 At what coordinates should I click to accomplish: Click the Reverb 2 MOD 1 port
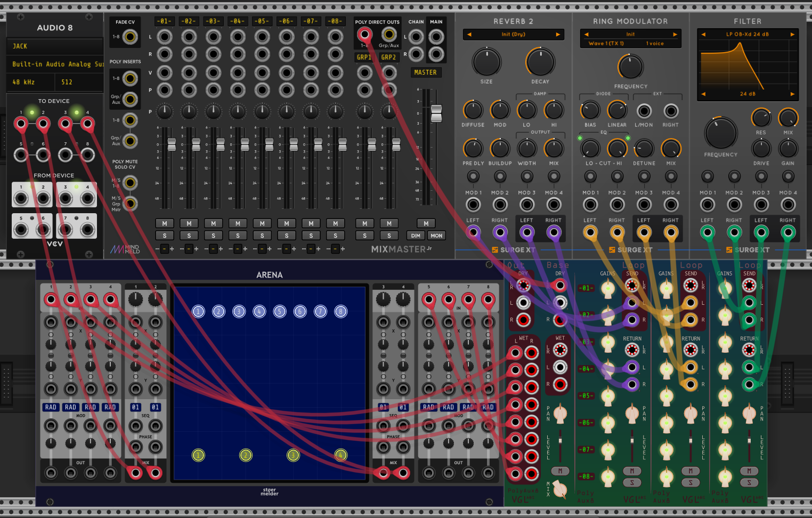(x=473, y=205)
